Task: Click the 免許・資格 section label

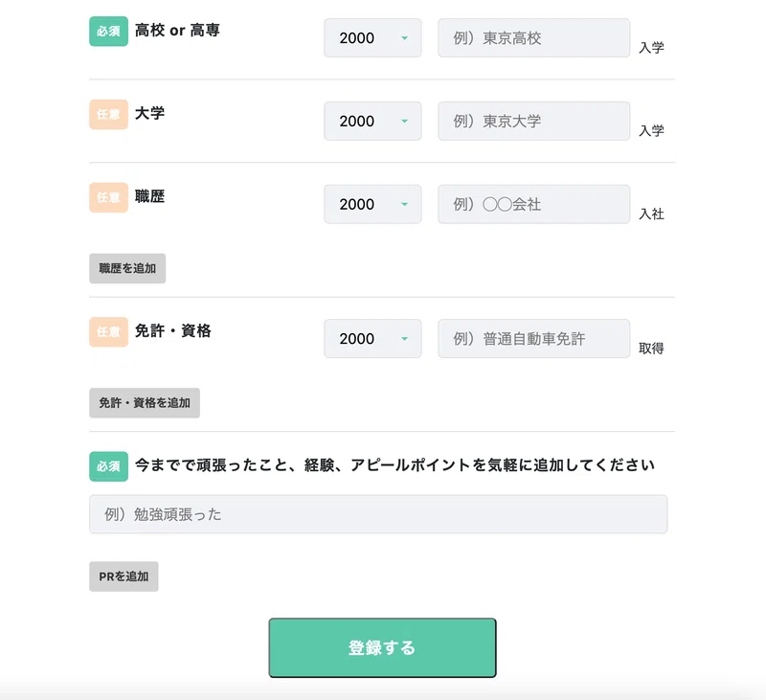Action: click(173, 331)
